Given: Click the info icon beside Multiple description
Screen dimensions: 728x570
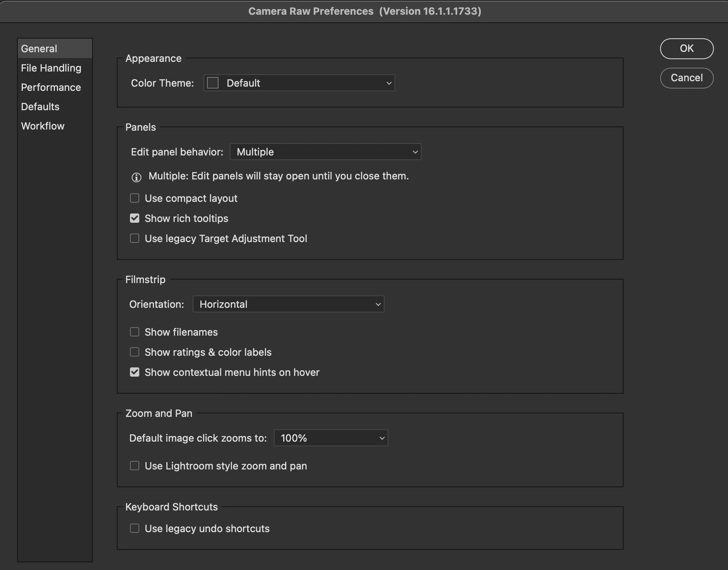Looking at the screenshot, I should coord(136,177).
